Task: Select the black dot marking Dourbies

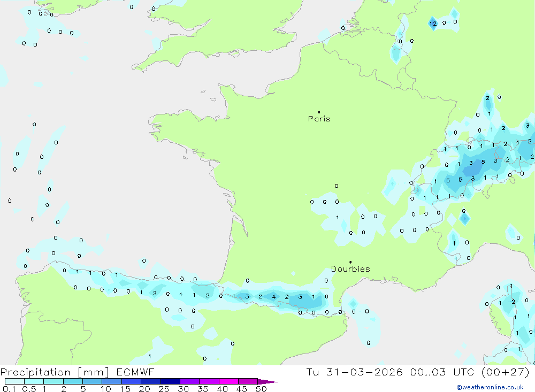Action: [x=350, y=262]
